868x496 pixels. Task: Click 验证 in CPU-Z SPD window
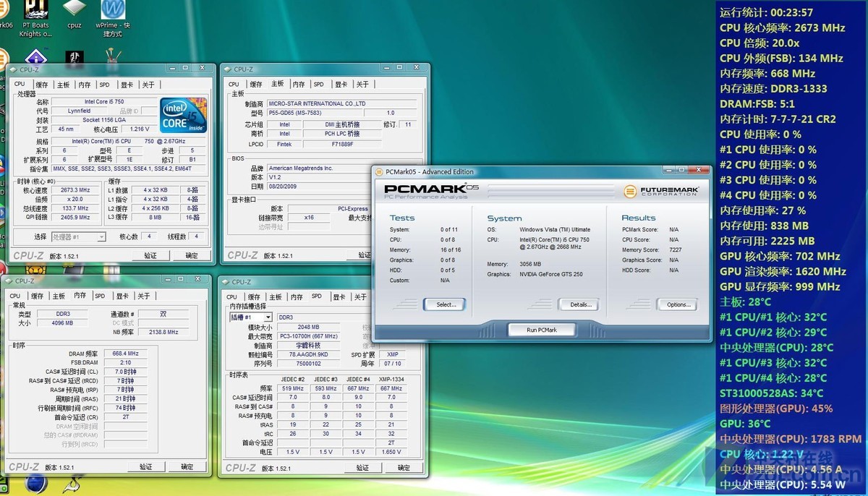(362, 468)
